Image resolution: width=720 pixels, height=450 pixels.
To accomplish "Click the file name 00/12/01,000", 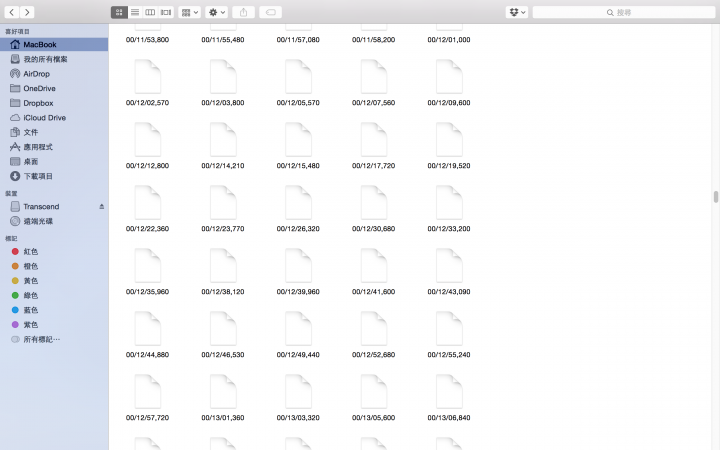I will (449, 40).
